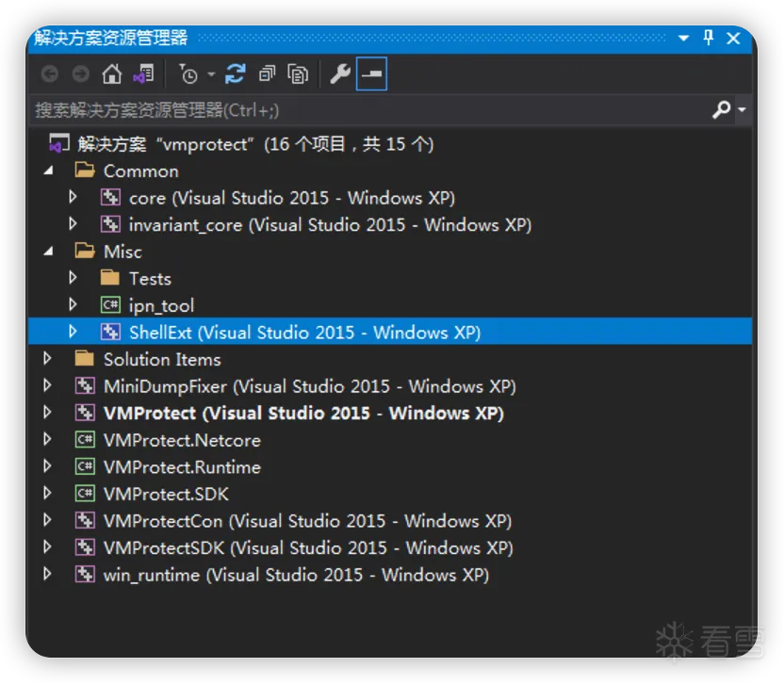Viewport: 784px width, 684px height.
Task: Toggle the Preview Selected Items button
Action: (371, 74)
